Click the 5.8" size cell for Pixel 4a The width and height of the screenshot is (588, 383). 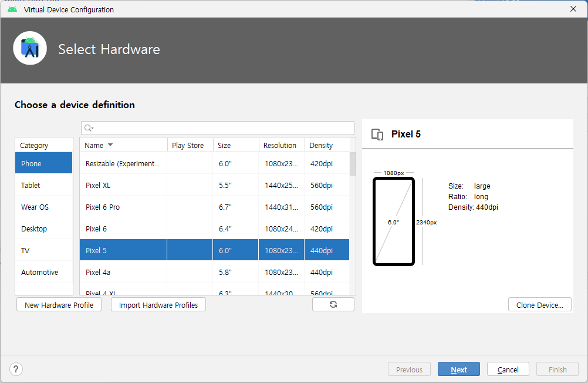(235, 272)
